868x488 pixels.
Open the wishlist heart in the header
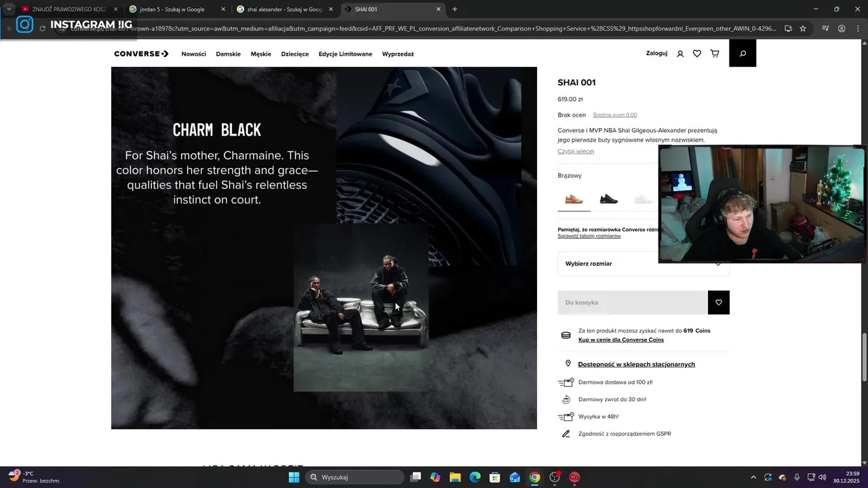click(x=697, y=54)
